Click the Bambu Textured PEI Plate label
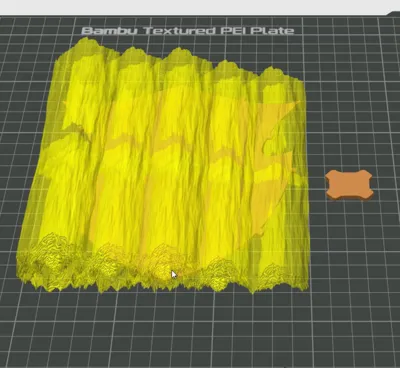The height and width of the screenshot is (368, 400). [188, 31]
